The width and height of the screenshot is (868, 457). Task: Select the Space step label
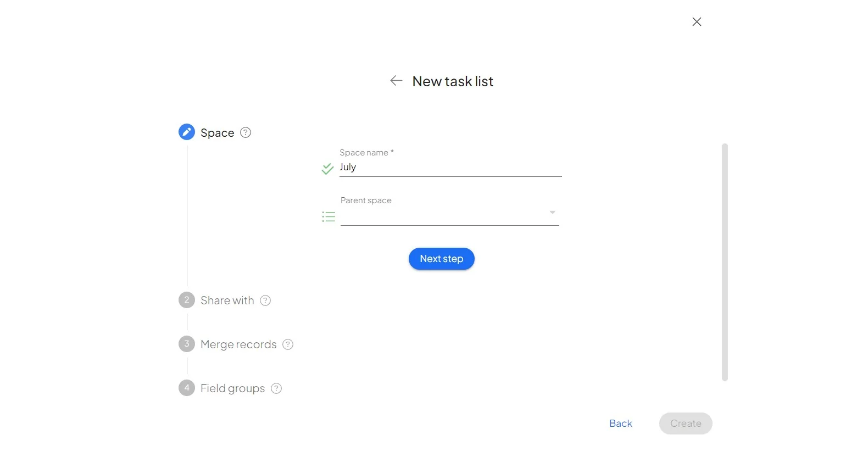pos(218,133)
